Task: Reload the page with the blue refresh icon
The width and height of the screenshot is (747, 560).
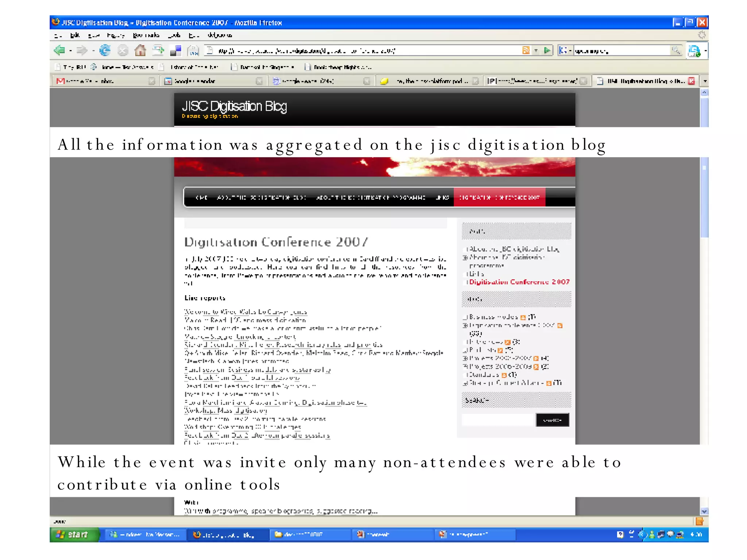Action: tap(105, 50)
